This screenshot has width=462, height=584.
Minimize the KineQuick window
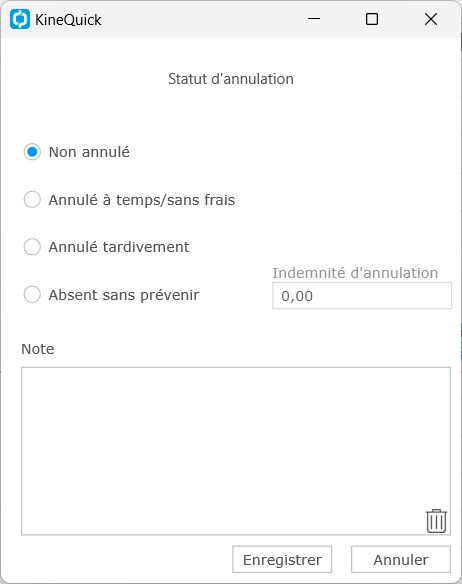(314, 19)
